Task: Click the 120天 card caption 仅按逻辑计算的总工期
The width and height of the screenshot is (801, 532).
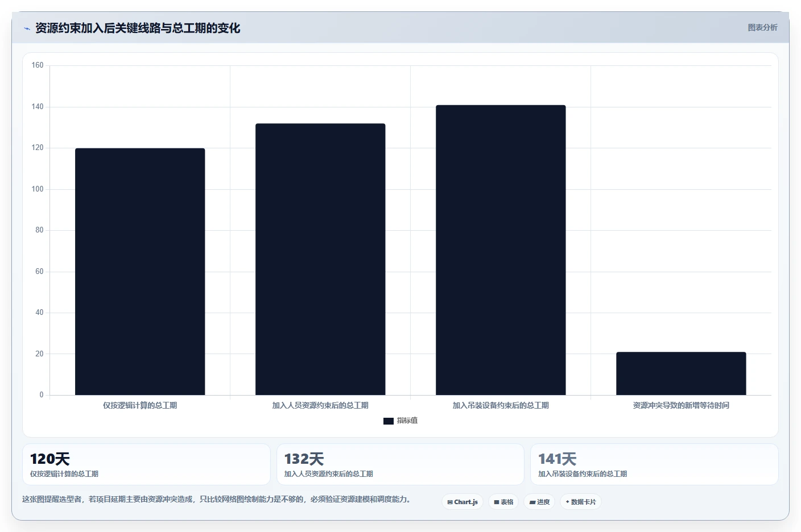Action: [x=64, y=474]
